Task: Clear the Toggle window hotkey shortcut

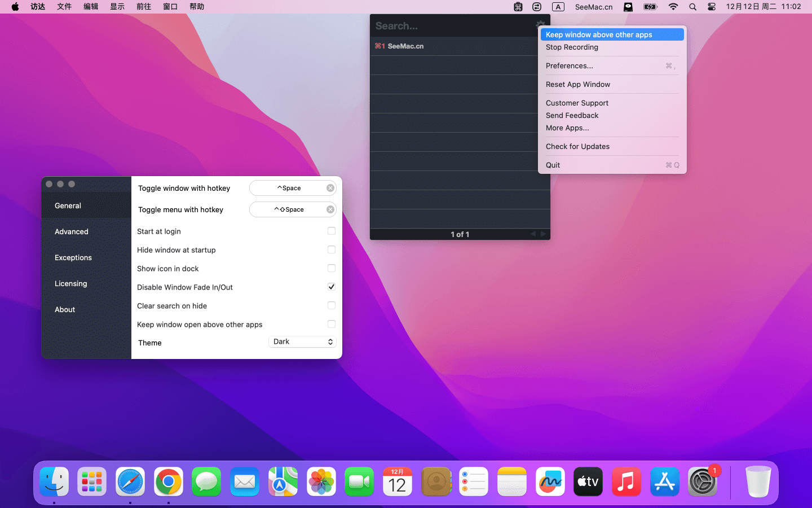Action: pos(330,188)
